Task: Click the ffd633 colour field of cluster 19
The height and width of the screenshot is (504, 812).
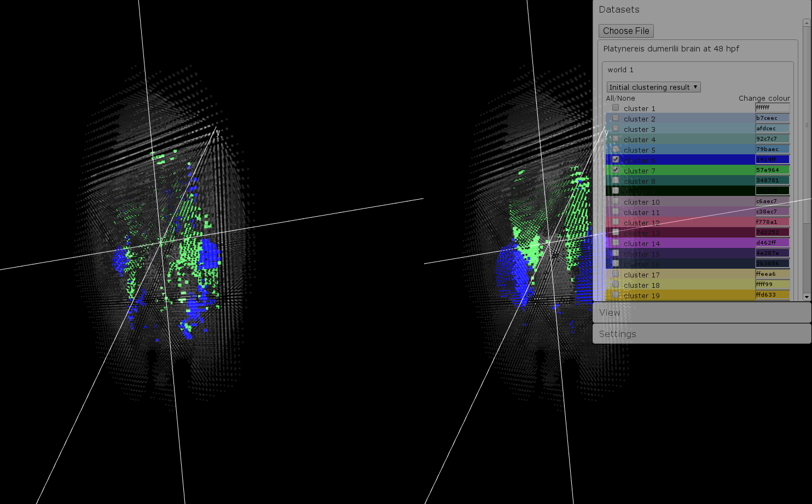Action: [772, 295]
